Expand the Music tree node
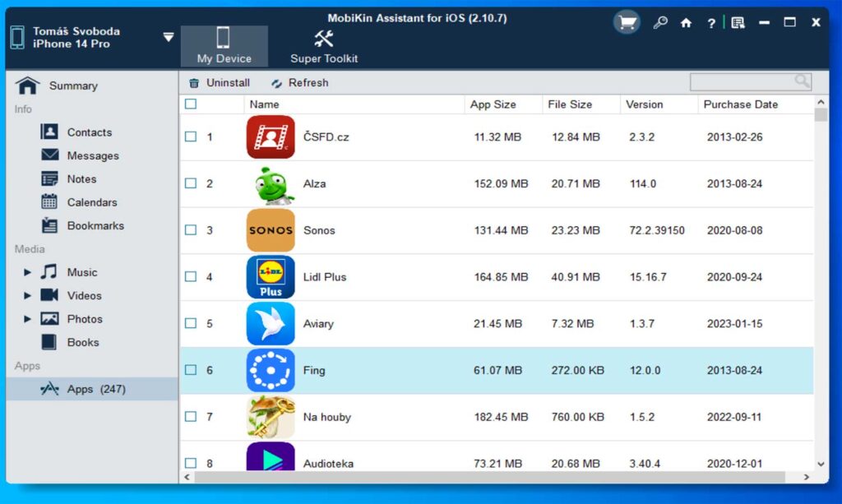This screenshot has height=504, width=842. point(27,272)
